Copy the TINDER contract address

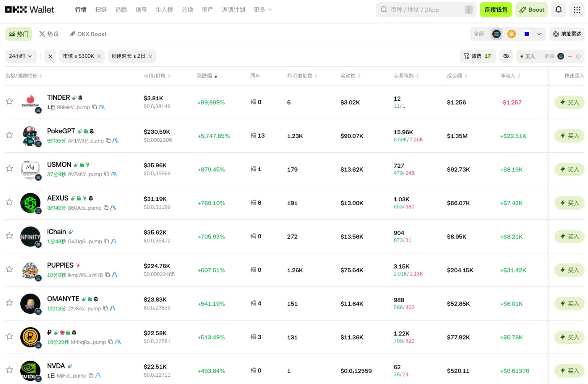94,107
